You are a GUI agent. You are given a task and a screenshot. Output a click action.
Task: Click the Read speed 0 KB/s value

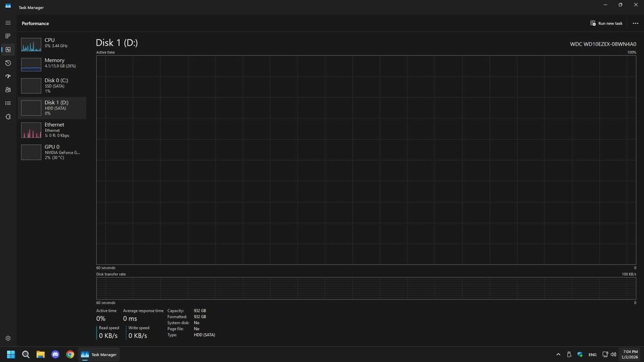coord(108,336)
